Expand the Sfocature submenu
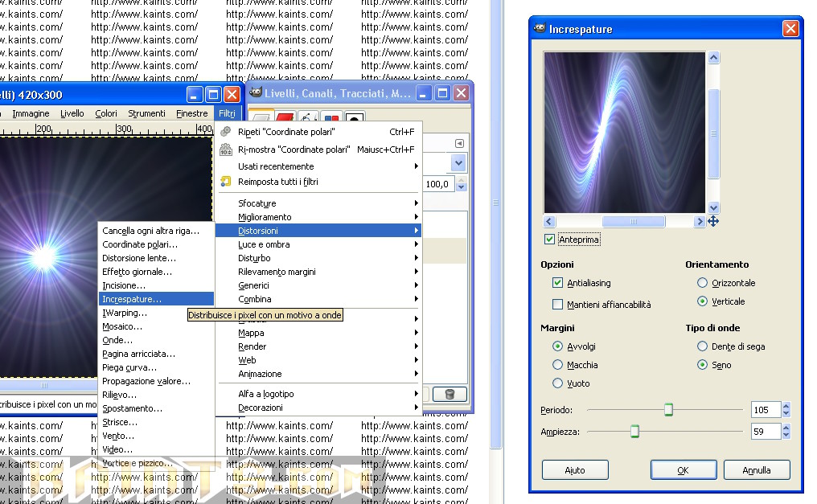Image resolution: width=817 pixels, height=504 pixels. (318, 203)
